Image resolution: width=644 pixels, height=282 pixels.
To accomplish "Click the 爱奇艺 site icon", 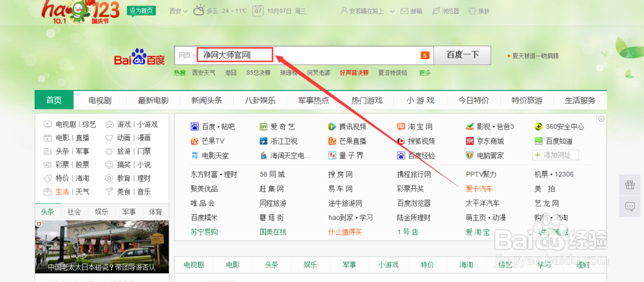I will click(x=263, y=126).
